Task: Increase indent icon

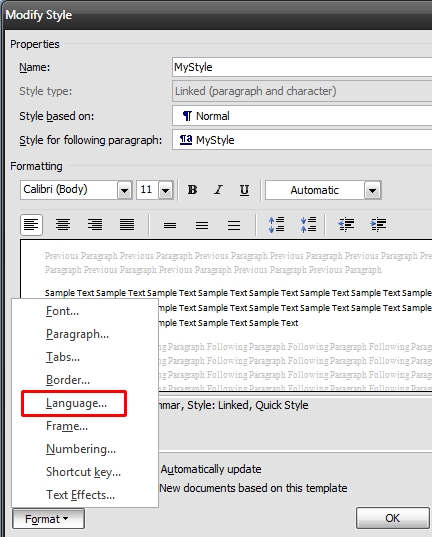Action: pyautogui.click(x=378, y=225)
